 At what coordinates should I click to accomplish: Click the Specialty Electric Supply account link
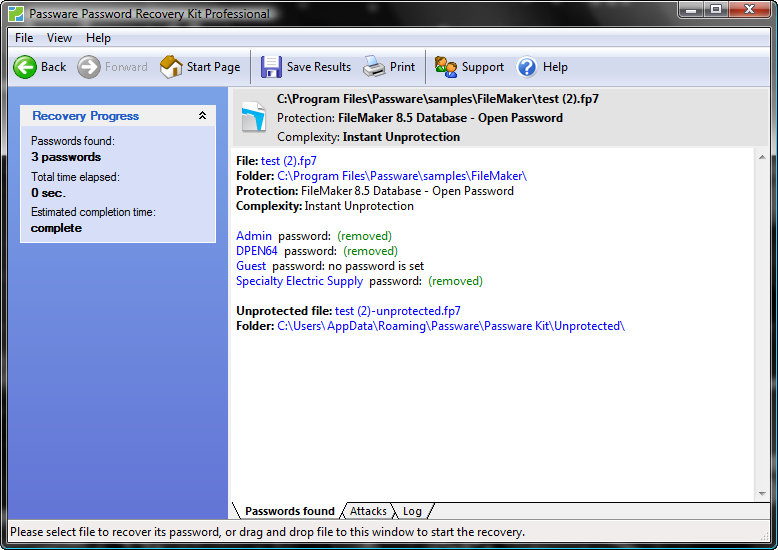point(299,281)
